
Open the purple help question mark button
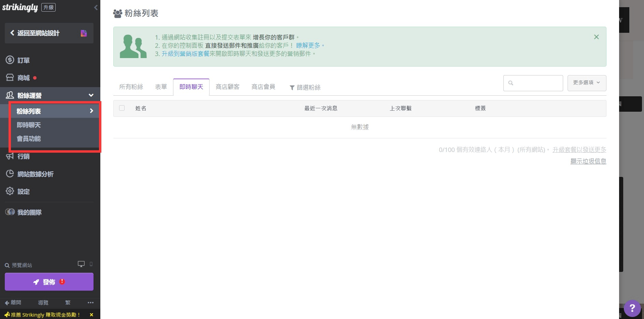point(632,308)
